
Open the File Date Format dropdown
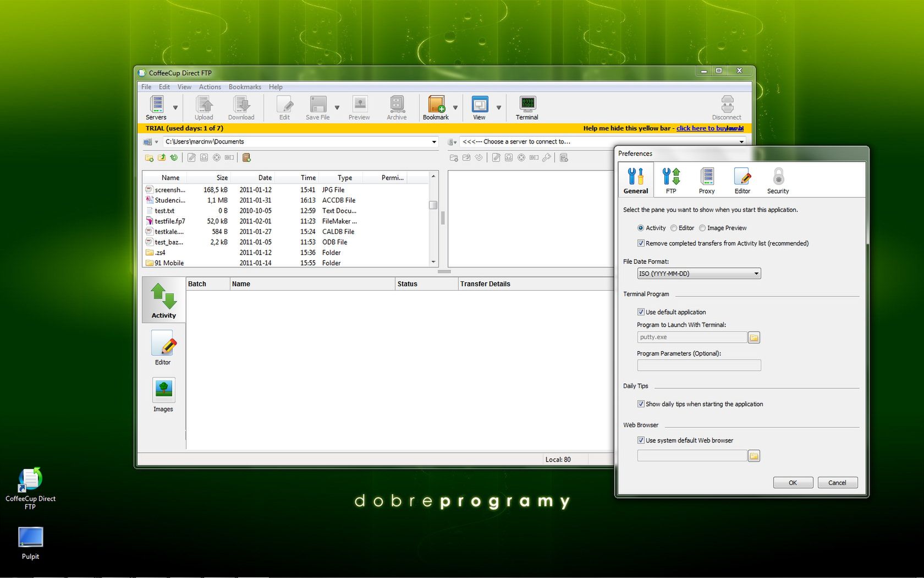(699, 274)
